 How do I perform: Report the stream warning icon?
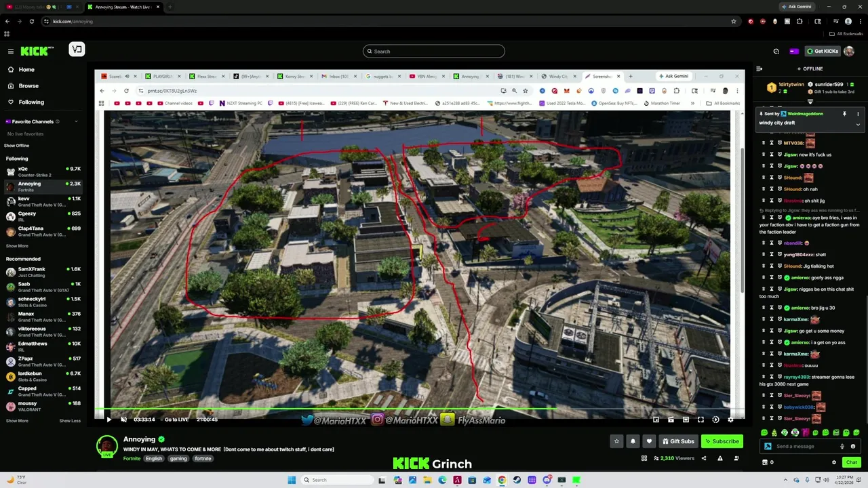coord(720,458)
